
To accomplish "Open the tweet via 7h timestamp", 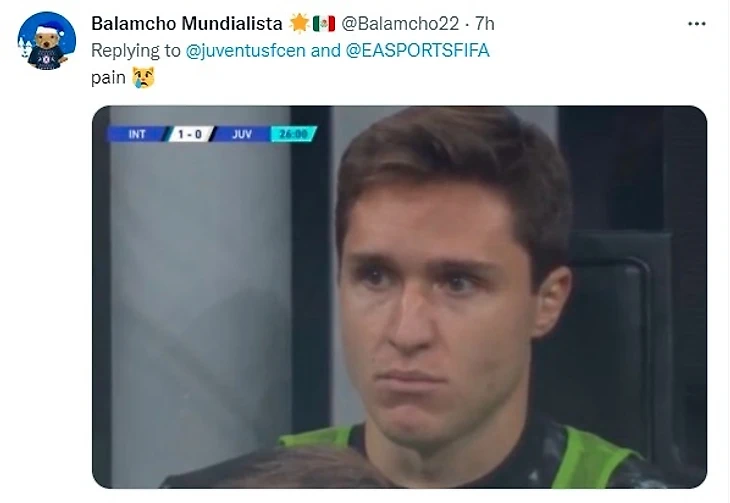I will 484,23.
